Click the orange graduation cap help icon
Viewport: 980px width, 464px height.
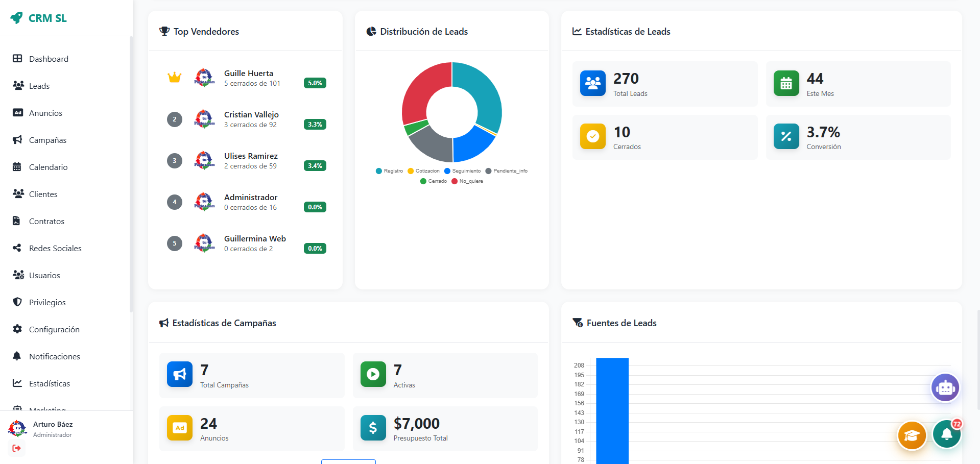912,435
